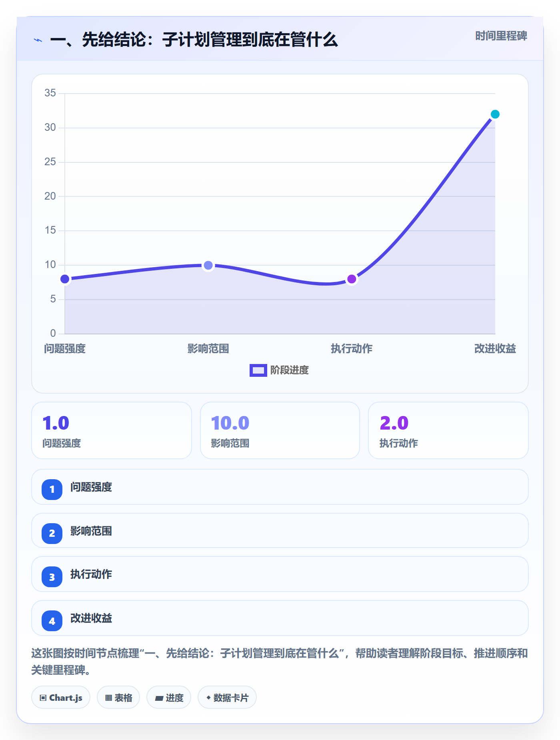Select the 问题强度 list row text
The width and height of the screenshot is (560, 740).
pos(91,487)
